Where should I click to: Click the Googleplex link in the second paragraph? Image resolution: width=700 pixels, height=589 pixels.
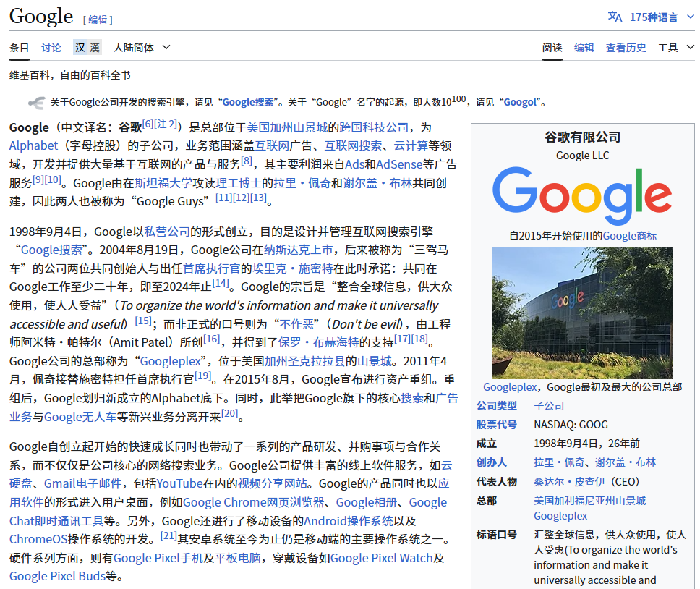pos(171,361)
